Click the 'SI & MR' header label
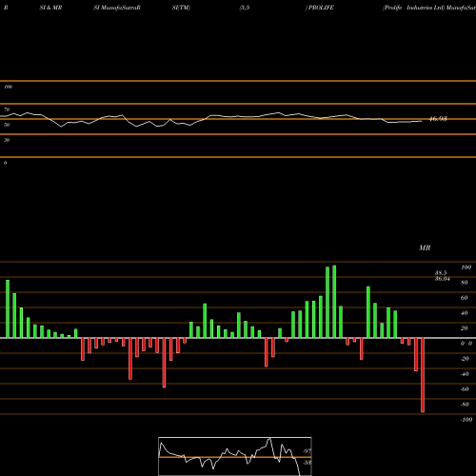 pyautogui.click(x=50, y=8)
